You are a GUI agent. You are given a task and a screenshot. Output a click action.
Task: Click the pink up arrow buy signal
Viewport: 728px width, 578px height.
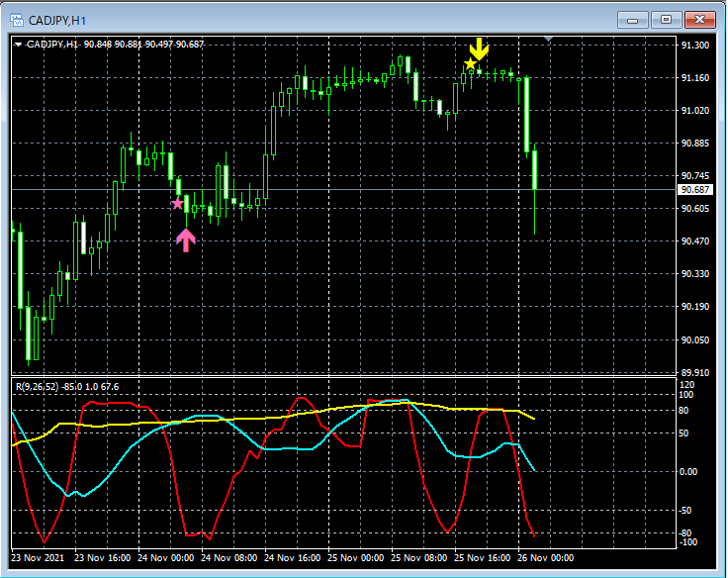[186, 241]
